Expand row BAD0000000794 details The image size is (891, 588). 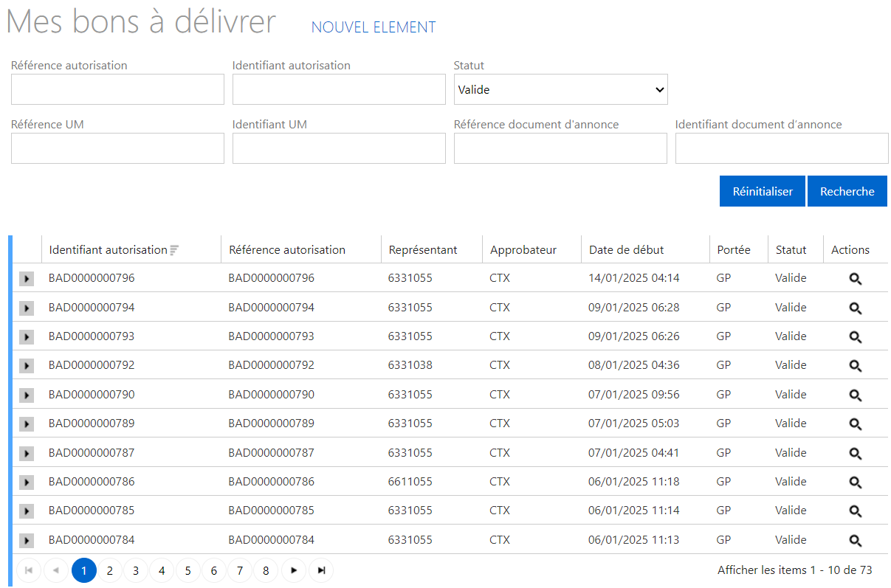click(27, 308)
